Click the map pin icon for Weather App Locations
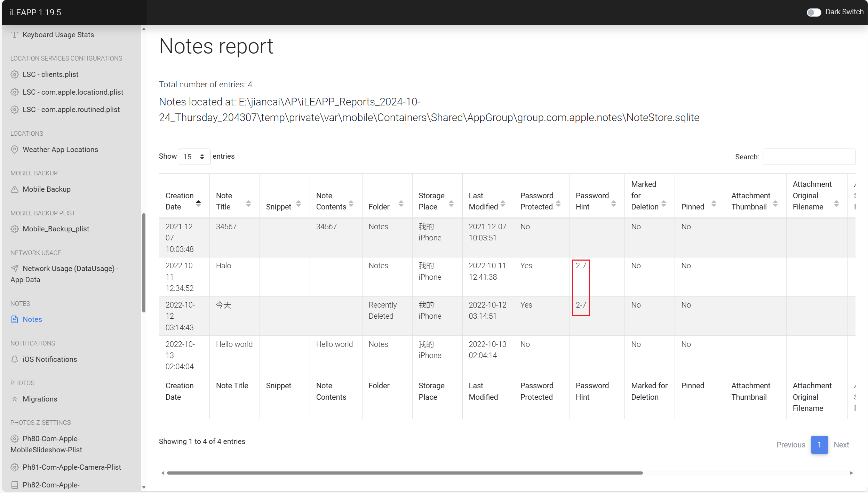This screenshot has height=493, width=868. (x=15, y=150)
